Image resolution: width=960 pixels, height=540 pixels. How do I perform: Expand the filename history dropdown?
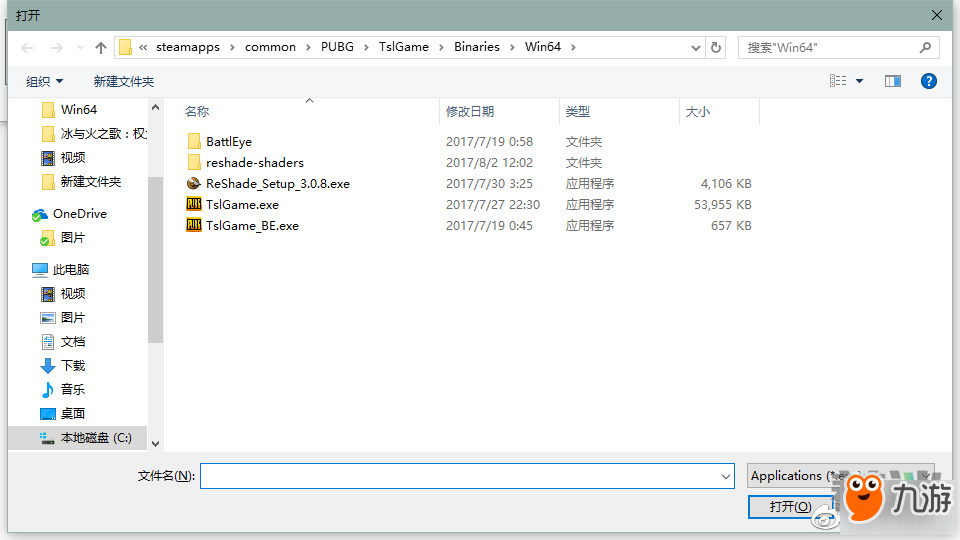[x=726, y=476]
